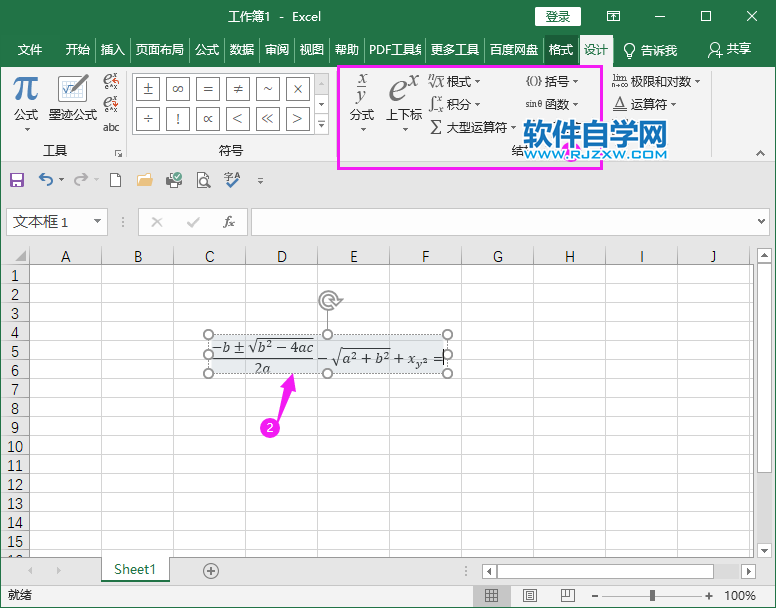Save workbook with the floppy disk icon

[x=17, y=180]
